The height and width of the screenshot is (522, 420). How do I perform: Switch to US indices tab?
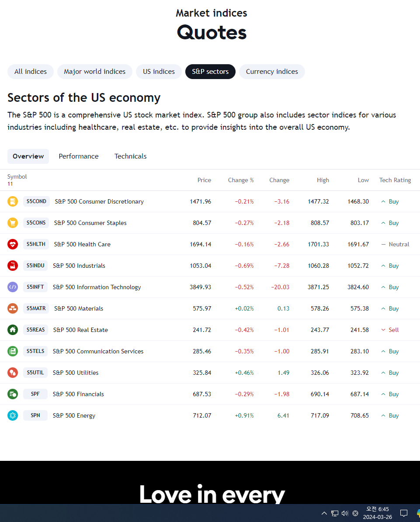159,72
